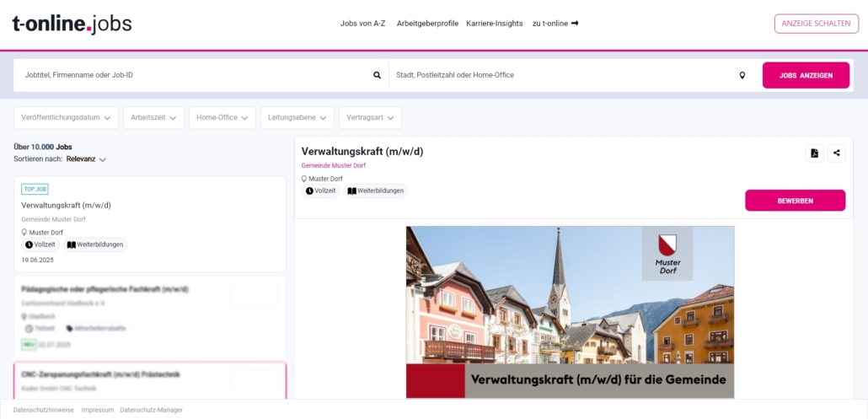Click the Vollzeit tag in the TOP JOB card
868x419 pixels.
point(40,244)
